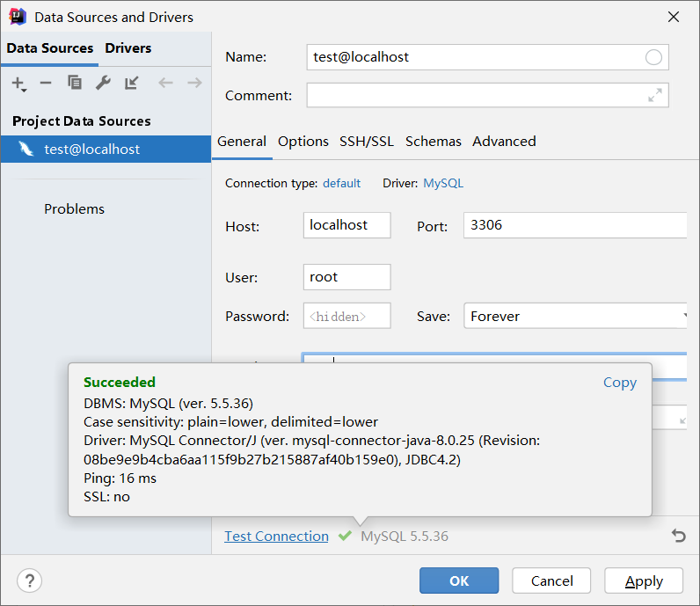Open the Advanced tab
700x606 pixels.
pyautogui.click(x=504, y=142)
